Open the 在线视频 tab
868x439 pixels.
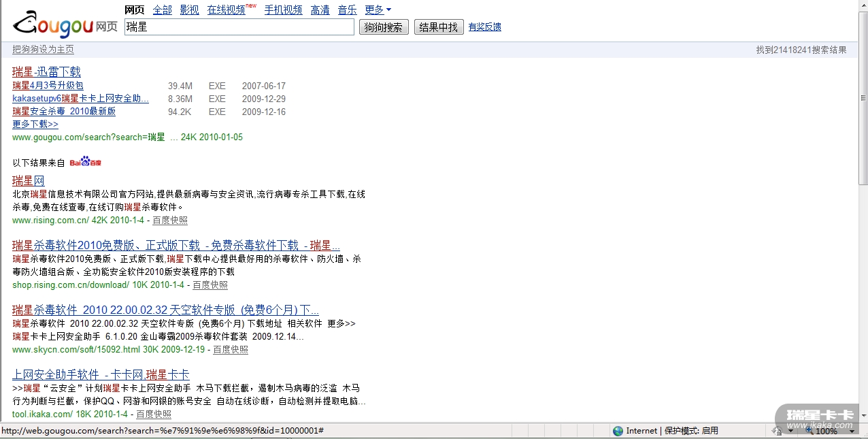[227, 10]
